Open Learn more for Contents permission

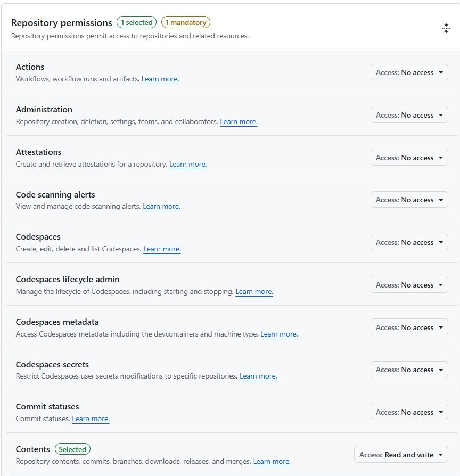pyautogui.click(x=272, y=461)
